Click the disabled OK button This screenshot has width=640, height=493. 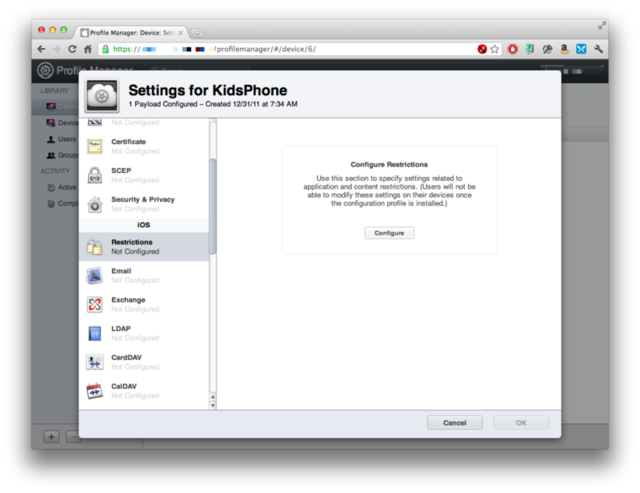[x=521, y=423]
